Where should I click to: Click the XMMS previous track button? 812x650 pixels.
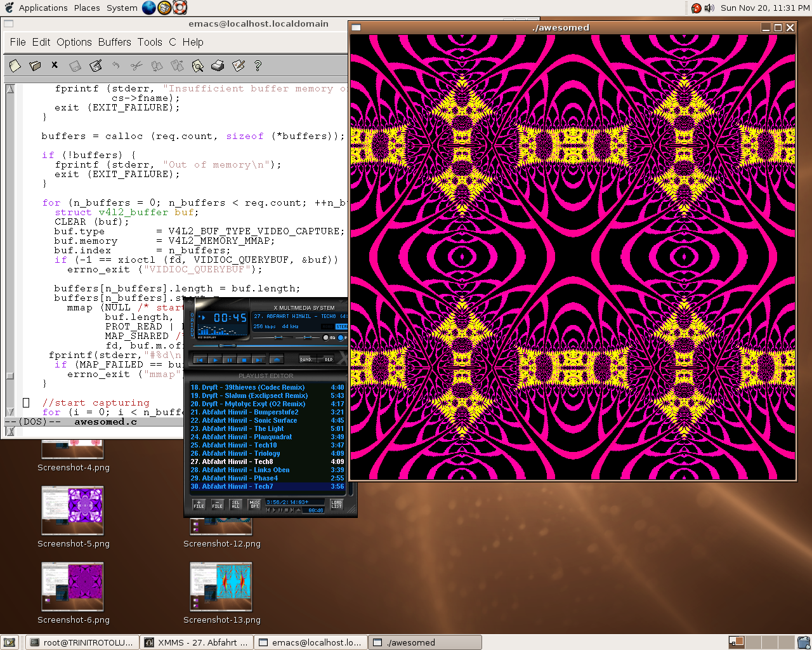200,360
